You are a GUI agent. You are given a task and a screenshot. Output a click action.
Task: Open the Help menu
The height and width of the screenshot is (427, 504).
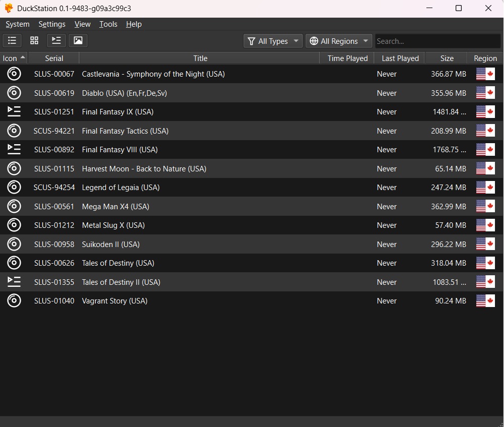(134, 24)
